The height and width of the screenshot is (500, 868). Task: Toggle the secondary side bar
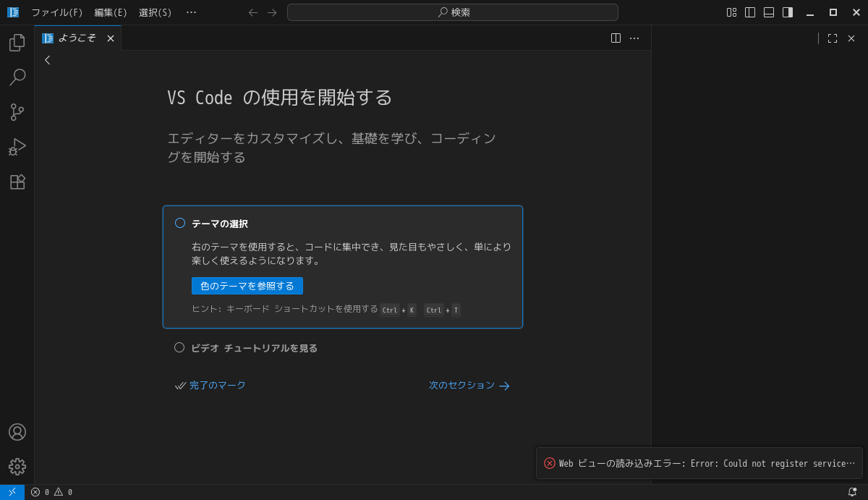[788, 12]
